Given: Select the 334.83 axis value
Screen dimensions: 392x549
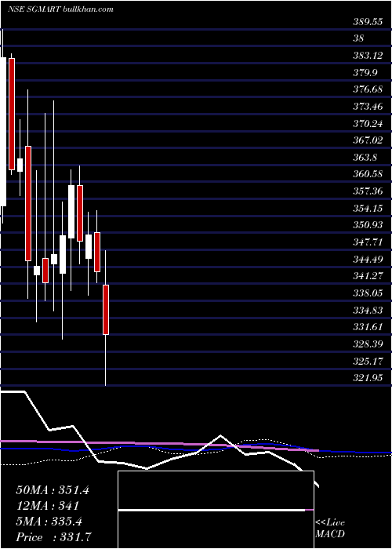Looking at the screenshot, I should (368, 310).
